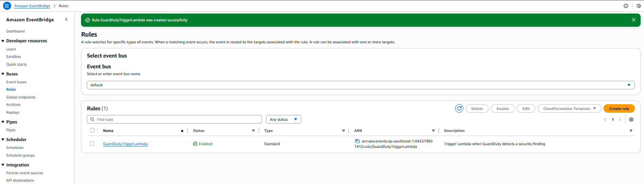
Task: Open the Type column sort arrow
Action: click(343, 131)
